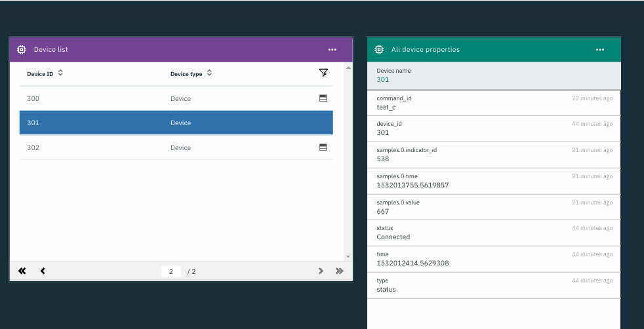Click the Device list panel title
Screen dimensions: 644x329
51,50
